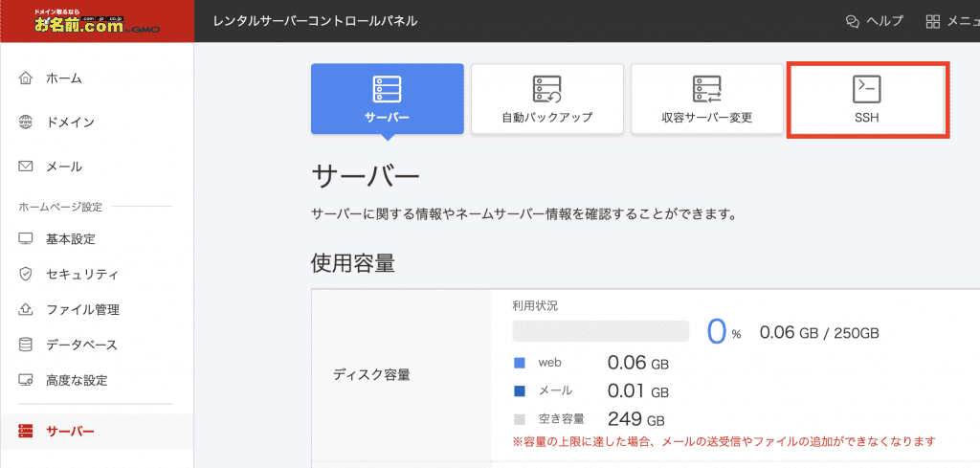Viewport: 980px width, 468px height.
Task: Click the gray 空き容量 legend square
Action: [518, 419]
